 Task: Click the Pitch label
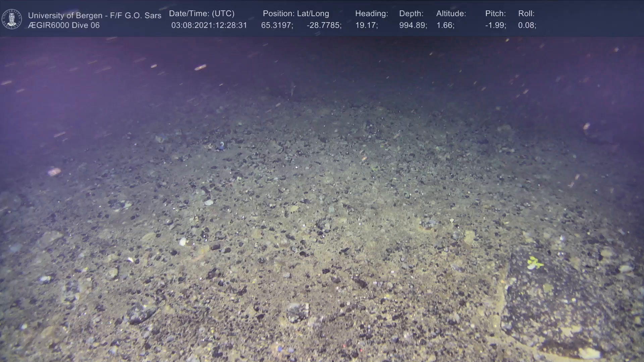tap(495, 14)
